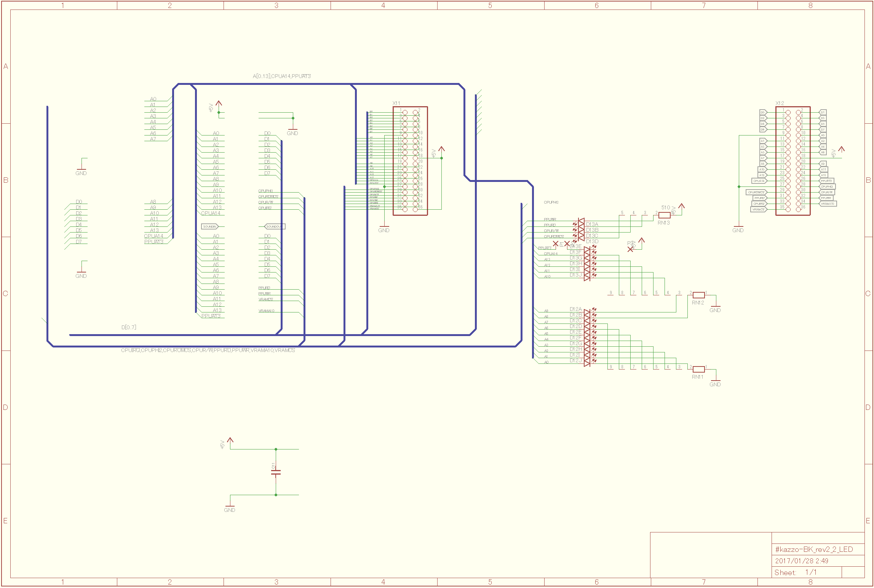Click the date 2017/01/28 2:49 field
The height and width of the screenshot is (588, 874).
pyautogui.click(x=801, y=561)
